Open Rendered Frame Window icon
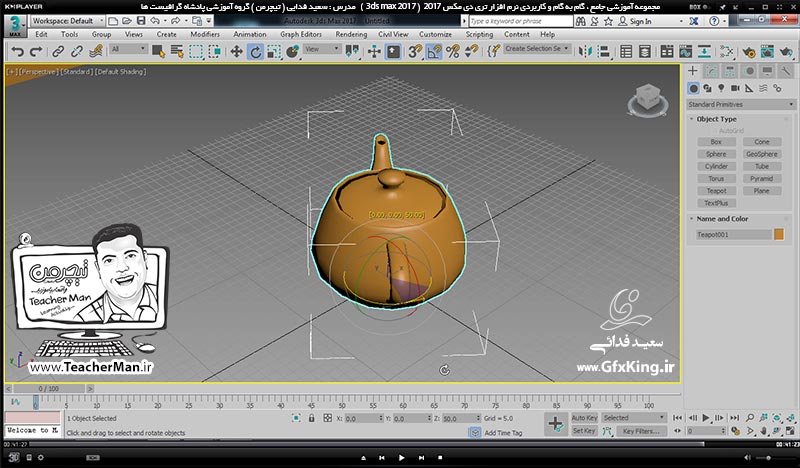The width and height of the screenshot is (800, 468). coord(767,52)
